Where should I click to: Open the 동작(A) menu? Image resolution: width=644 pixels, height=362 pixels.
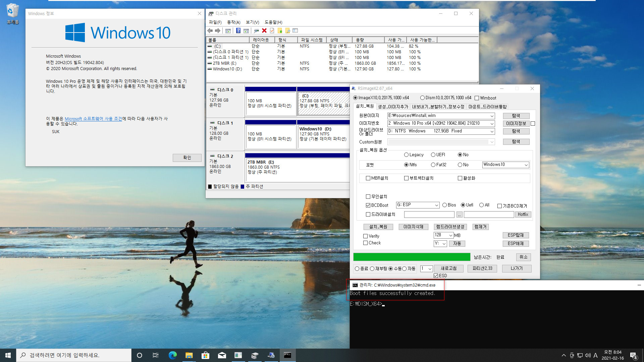pyautogui.click(x=234, y=22)
